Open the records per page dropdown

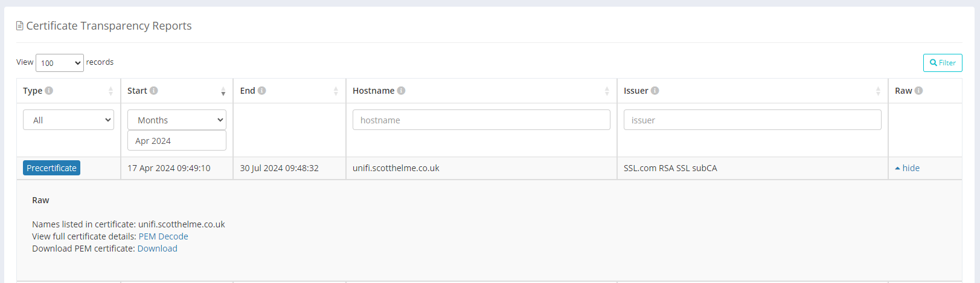[60, 63]
